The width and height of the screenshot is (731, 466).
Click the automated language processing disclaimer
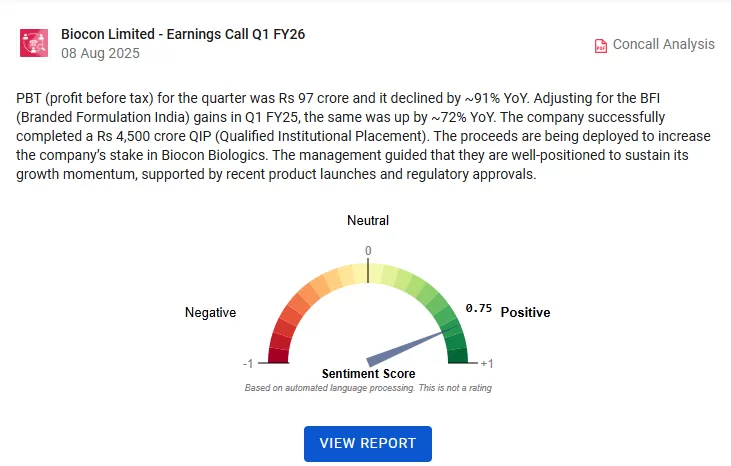coord(368,387)
